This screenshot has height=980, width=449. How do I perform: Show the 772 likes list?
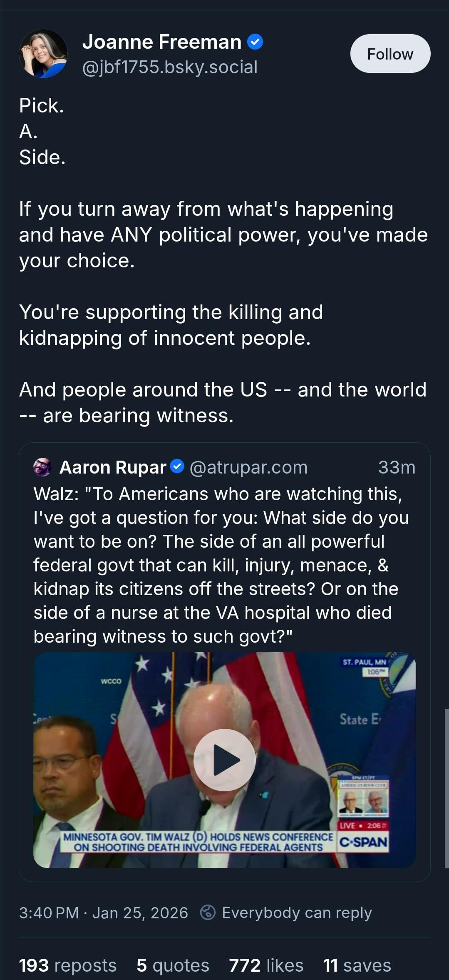click(266, 965)
